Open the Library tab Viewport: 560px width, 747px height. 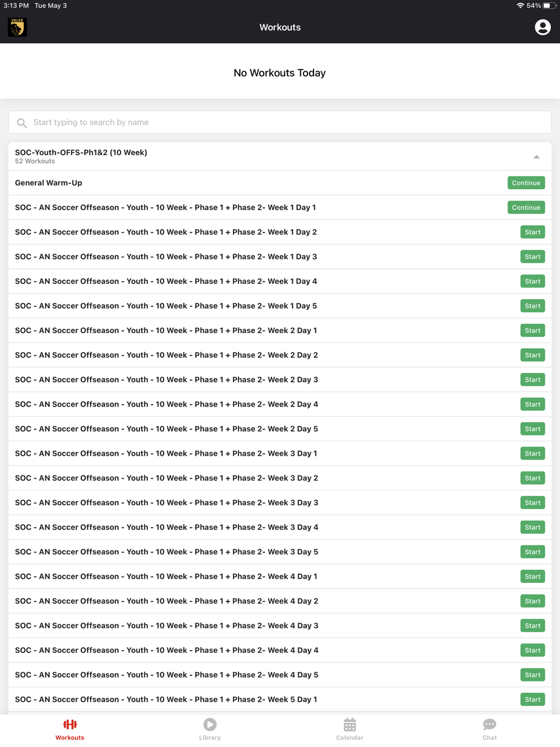[210, 730]
